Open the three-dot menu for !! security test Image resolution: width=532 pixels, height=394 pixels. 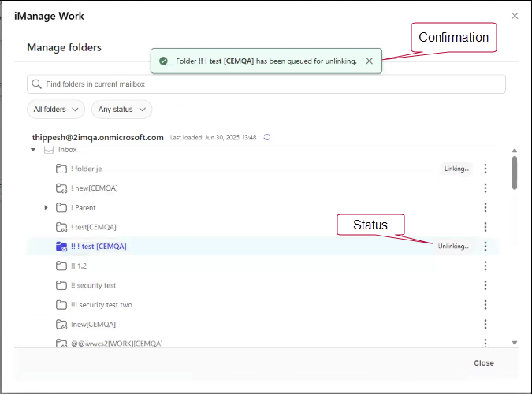click(x=485, y=285)
